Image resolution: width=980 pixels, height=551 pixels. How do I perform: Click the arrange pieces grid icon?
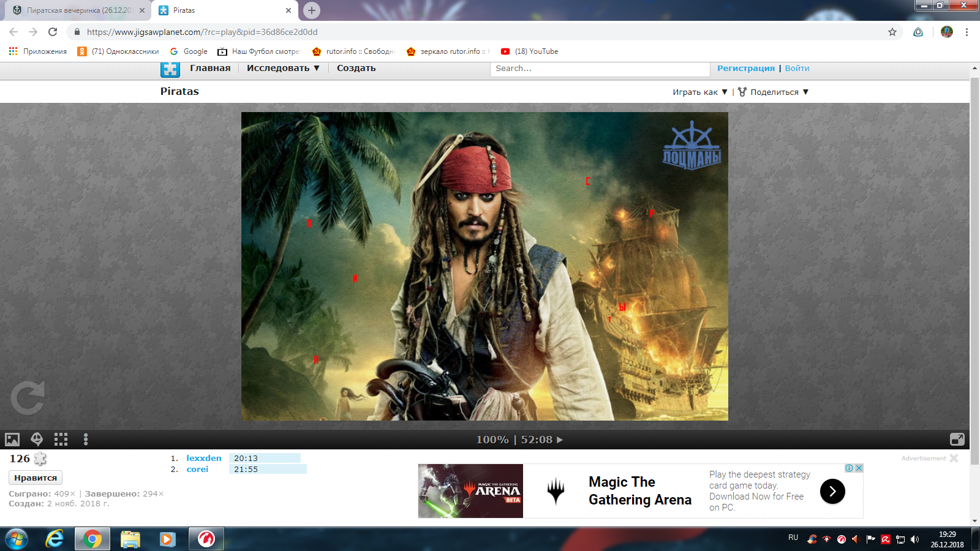coord(61,439)
